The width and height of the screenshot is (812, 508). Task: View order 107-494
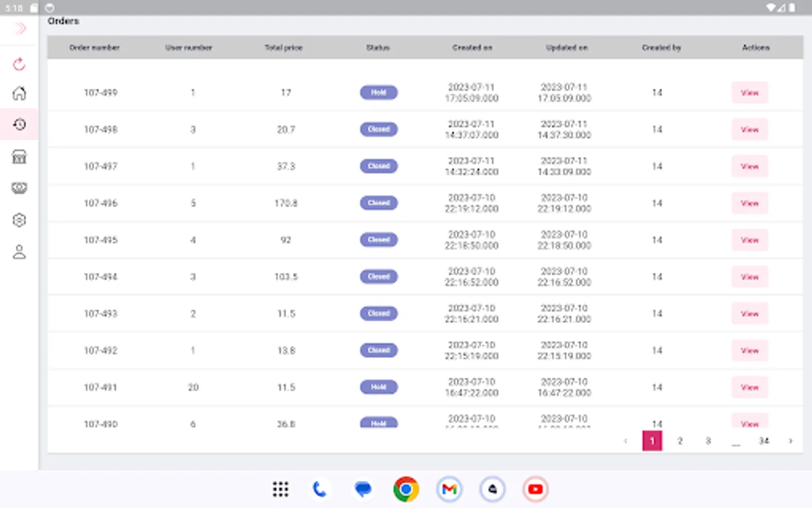click(749, 277)
